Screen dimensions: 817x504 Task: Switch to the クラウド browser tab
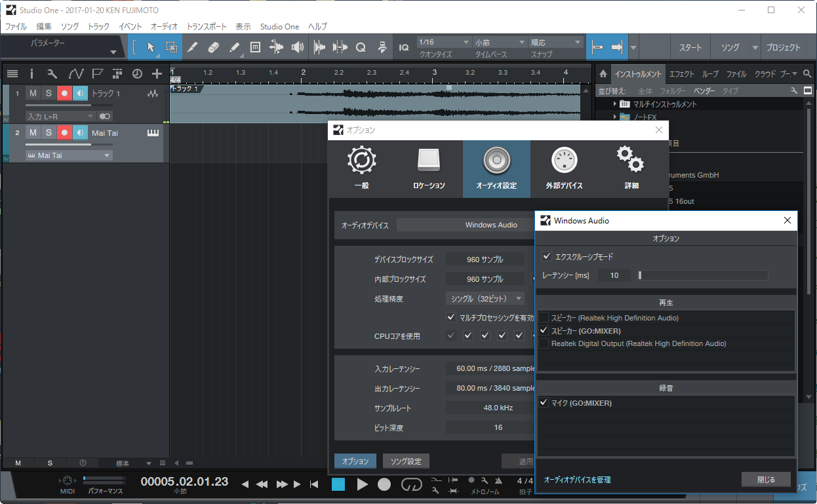pyautogui.click(x=765, y=74)
